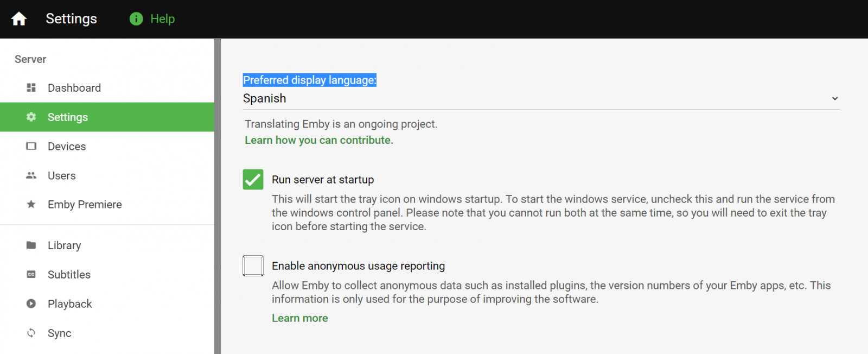Click the home icon in header
868x354 pixels.
19,19
